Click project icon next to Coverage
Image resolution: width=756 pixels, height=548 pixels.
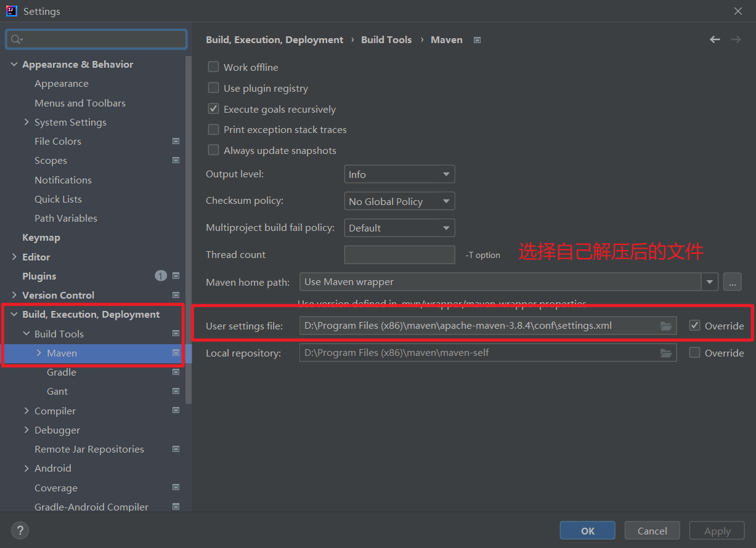176,487
